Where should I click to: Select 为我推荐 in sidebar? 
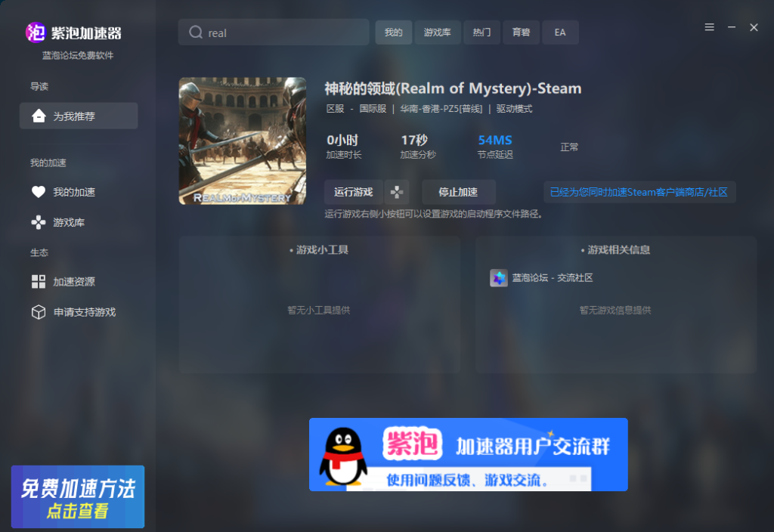coord(79,116)
